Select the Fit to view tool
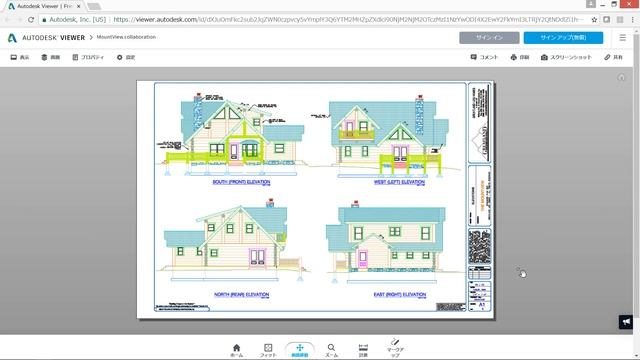This screenshot has width=640, height=360. 268,351
